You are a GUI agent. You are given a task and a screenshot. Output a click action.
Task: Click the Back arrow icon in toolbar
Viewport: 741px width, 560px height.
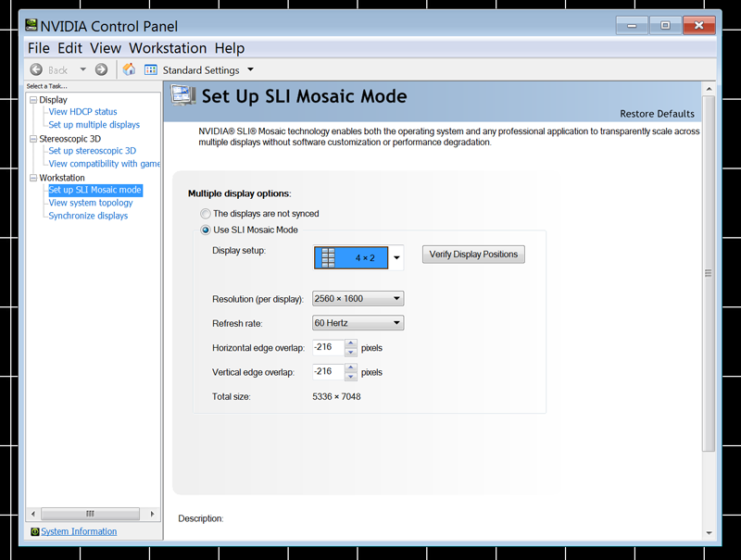pyautogui.click(x=36, y=69)
